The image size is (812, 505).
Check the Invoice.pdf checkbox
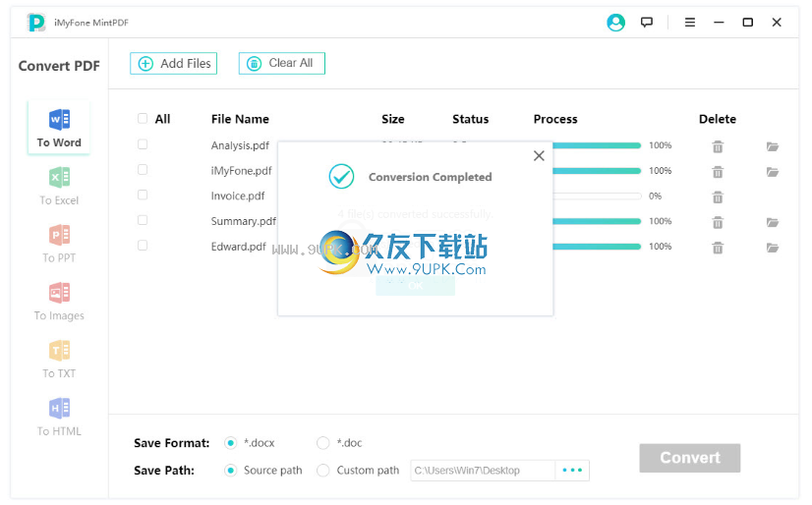click(143, 195)
